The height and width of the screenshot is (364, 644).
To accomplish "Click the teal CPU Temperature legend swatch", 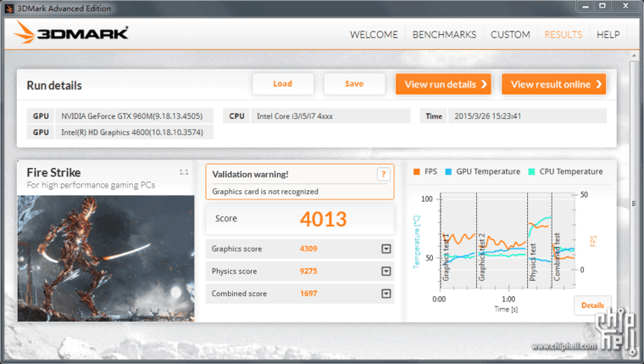I will [531, 171].
